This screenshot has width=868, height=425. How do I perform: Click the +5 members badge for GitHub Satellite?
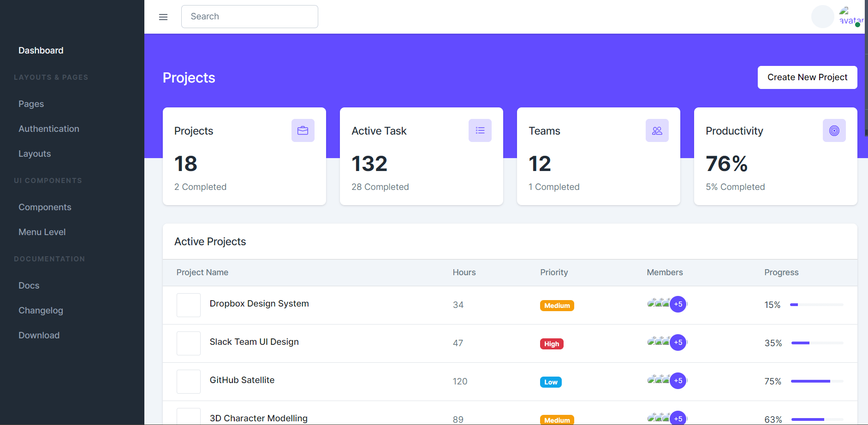click(x=678, y=381)
